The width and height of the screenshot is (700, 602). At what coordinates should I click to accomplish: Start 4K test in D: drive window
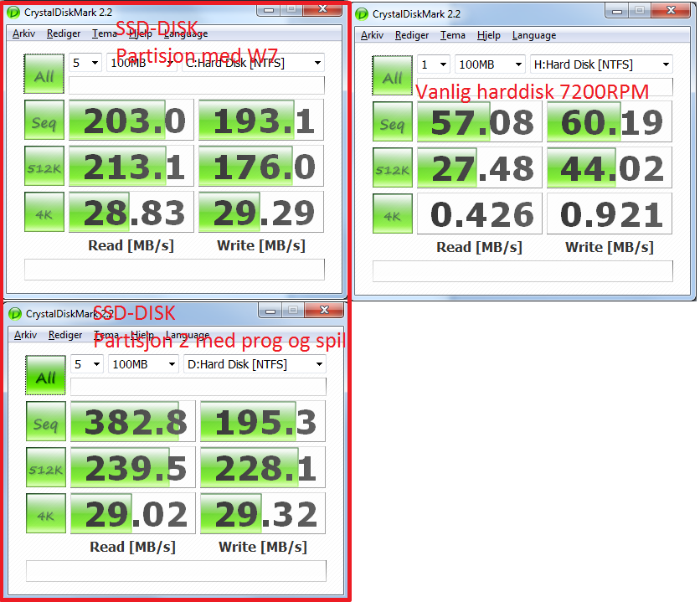(45, 513)
